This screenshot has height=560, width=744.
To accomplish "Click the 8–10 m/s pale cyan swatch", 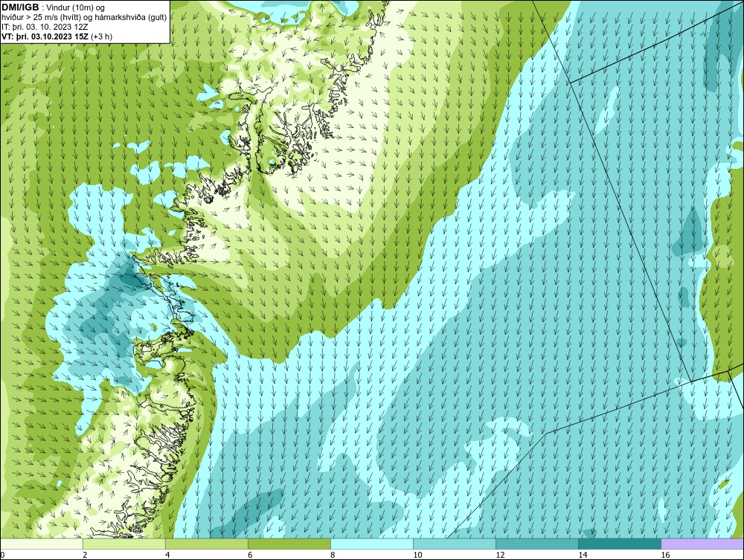I will [371, 544].
